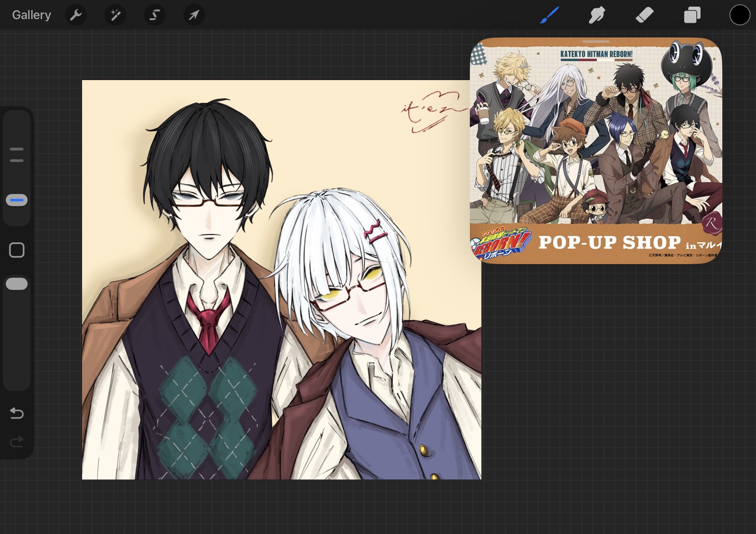Undo the last stroke

pyautogui.click(x=17, y=413)
